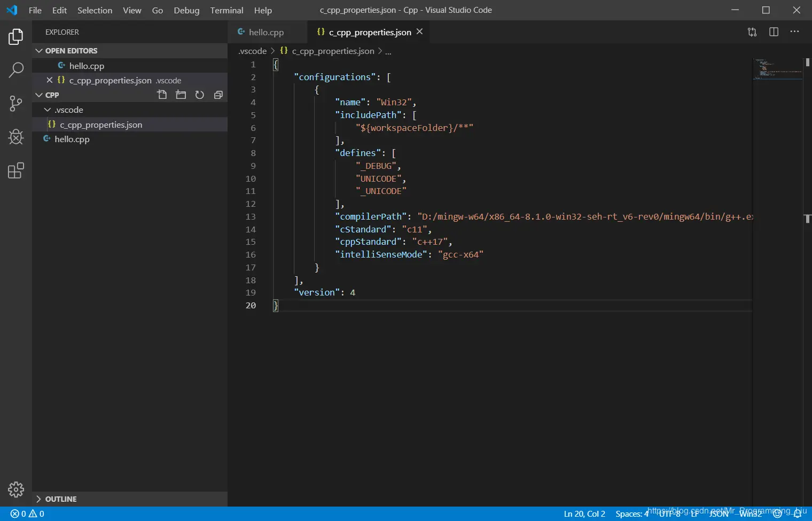Open the View menu
812x521 pixels.
pyautogui.click(x=132, y=10)
